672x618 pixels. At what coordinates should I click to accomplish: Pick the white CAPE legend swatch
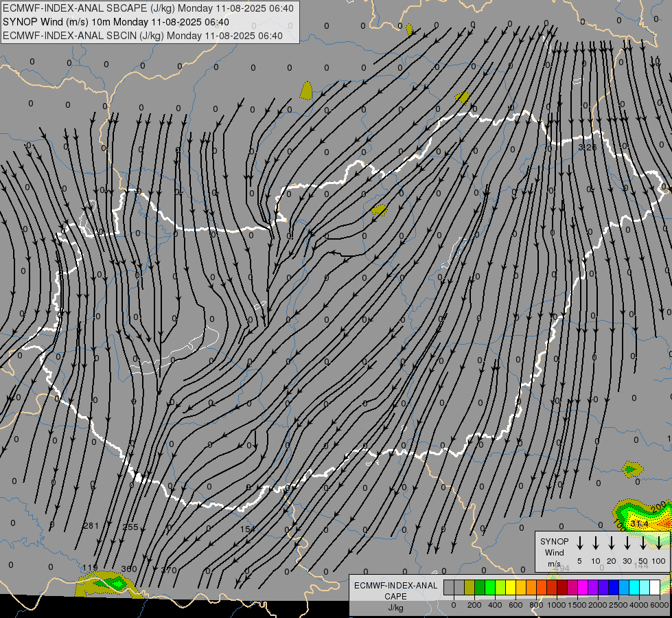click(656, 587)
